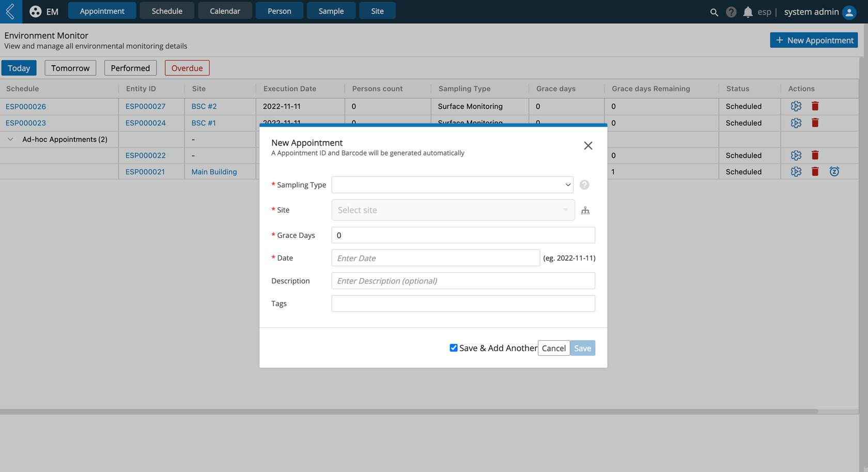Open schedule link ESP000026
This screenshot has height=472, width=868.
point(26,106)
